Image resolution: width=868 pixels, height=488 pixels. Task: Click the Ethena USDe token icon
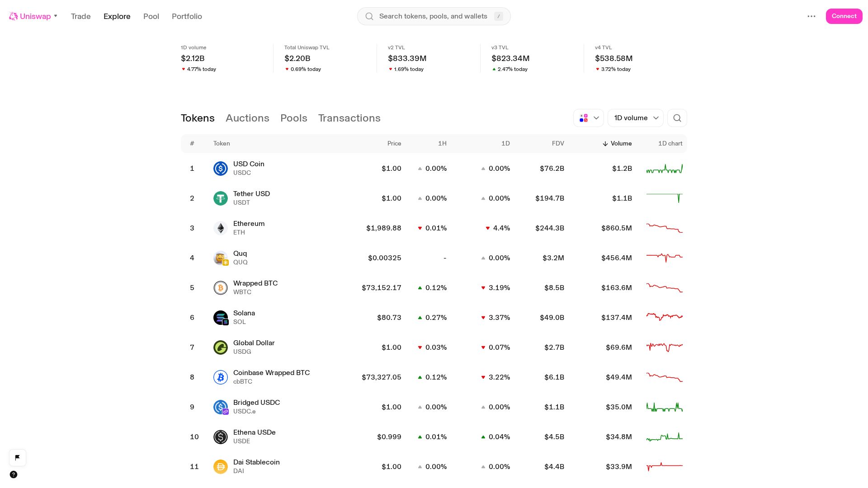221,437
